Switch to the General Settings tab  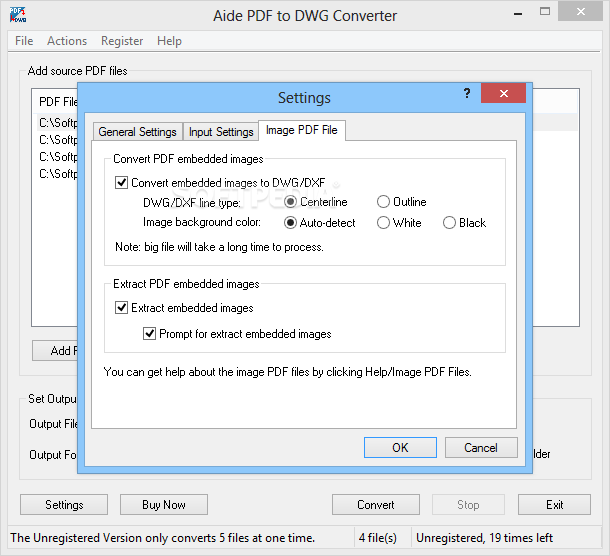138,132
